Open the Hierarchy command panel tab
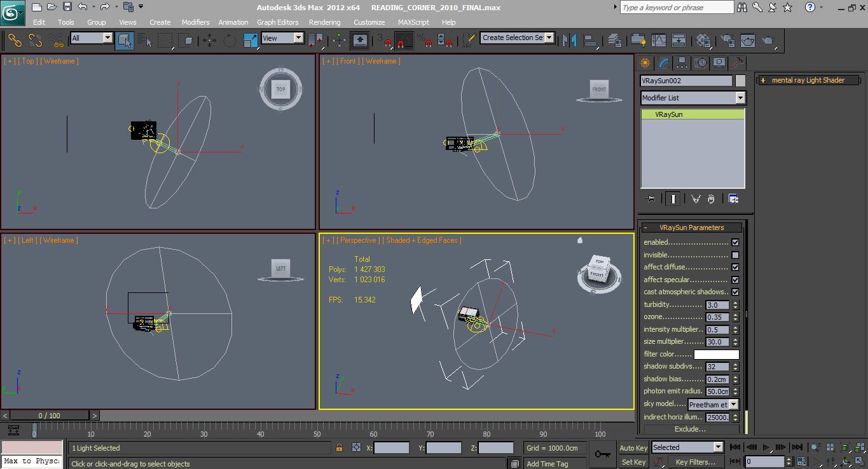This screenshot has height=469, width=868. click(682, 63)
